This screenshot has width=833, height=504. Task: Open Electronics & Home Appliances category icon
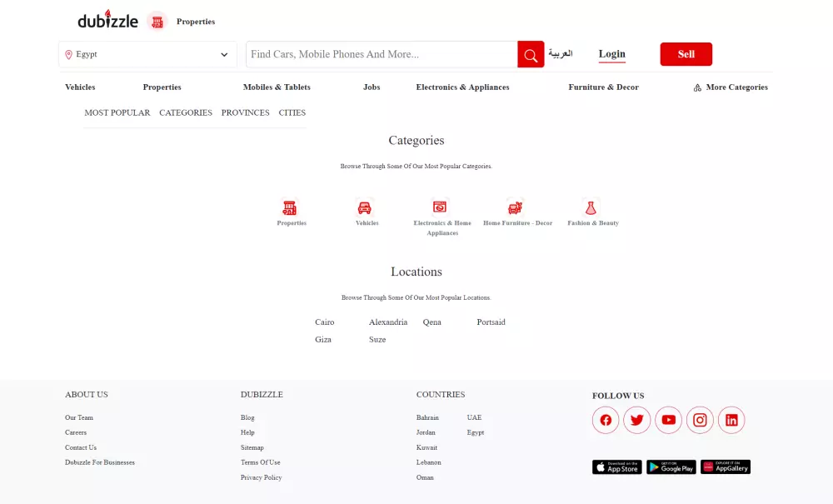click(441, 207)
